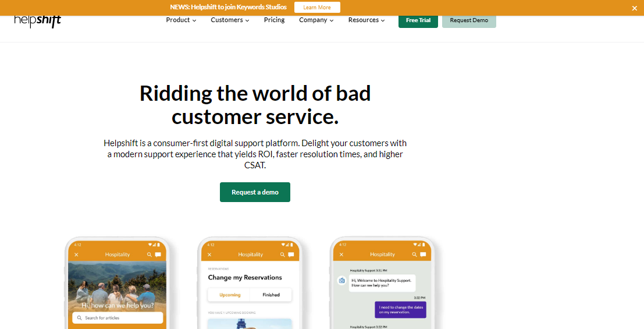Select the Upcoming reservations tab
644x329 pixels.
(x=230, y=295)
